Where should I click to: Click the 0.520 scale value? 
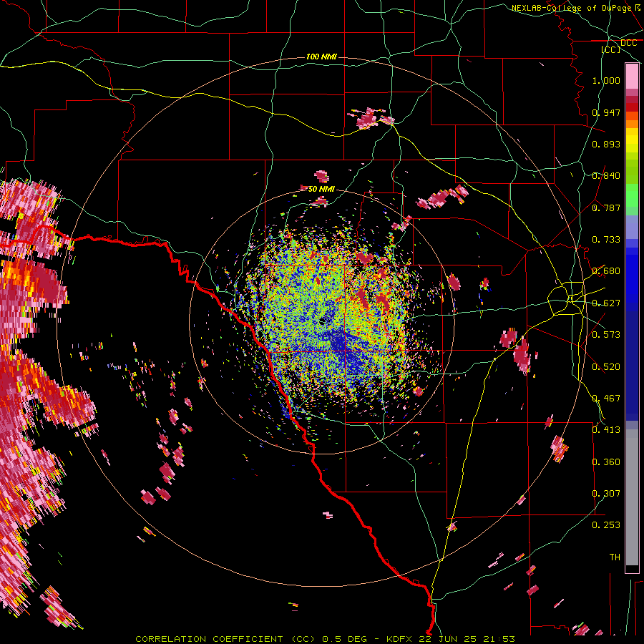(x=606, y=367)
